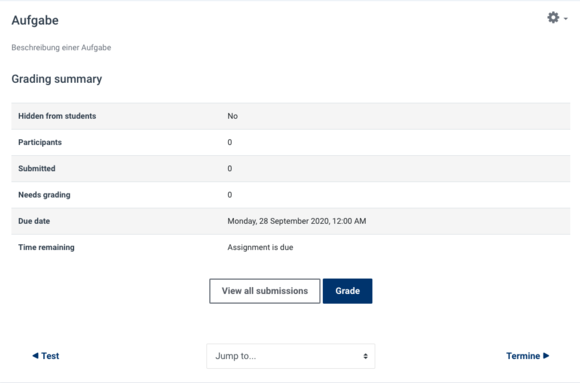Click the Aufgabe page heading
Viewport: 580px width, 383px height.
35,20
